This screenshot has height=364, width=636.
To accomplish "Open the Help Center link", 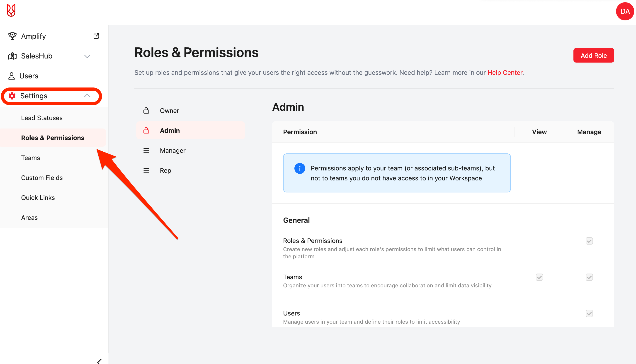I will tap(505, 73).
